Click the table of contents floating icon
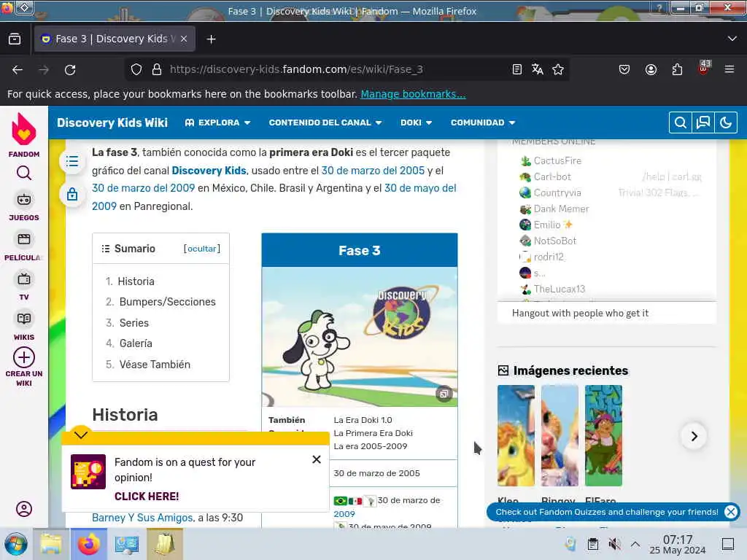The height and width of the screenshot is (560, 747). pos(72,161)
